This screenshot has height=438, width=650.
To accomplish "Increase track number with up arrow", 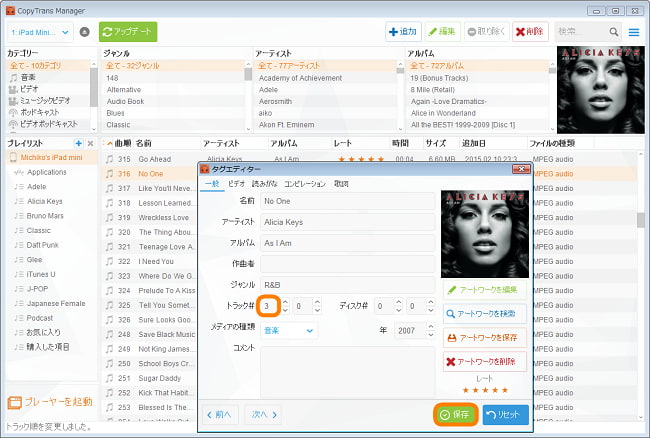I will [285, 302].
